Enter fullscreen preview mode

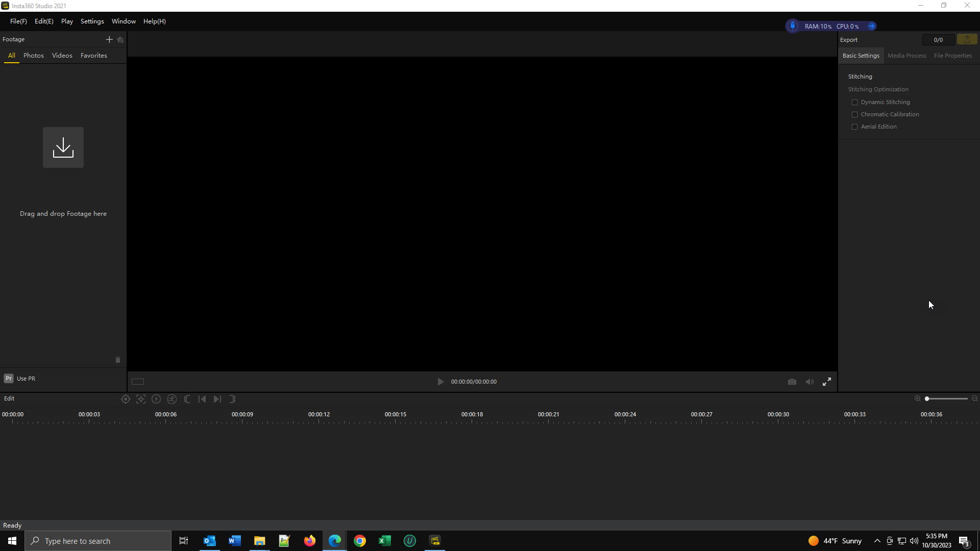826,382
